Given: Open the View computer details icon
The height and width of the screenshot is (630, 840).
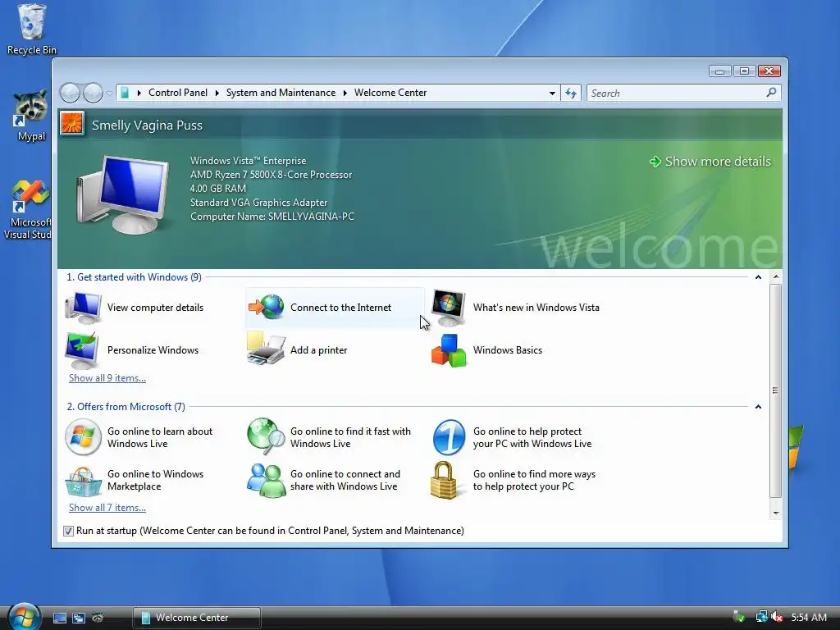Looking at the screenshot, I should click(x=83, y=308).
